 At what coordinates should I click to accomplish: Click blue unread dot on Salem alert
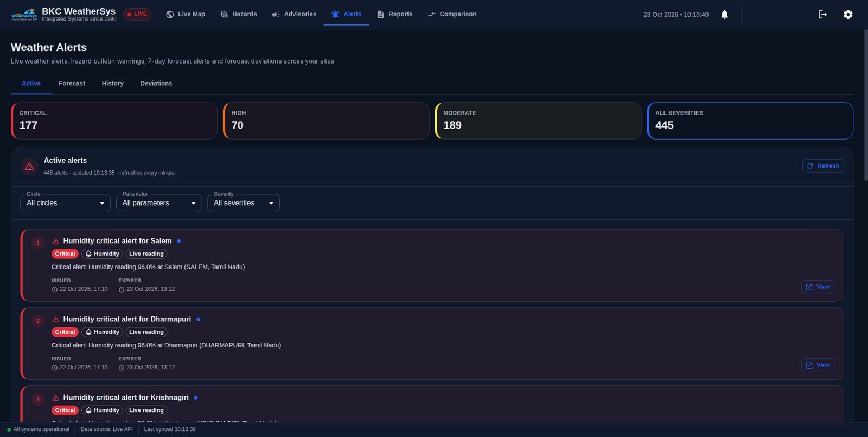pyautogui.click(x=179, y=241)
